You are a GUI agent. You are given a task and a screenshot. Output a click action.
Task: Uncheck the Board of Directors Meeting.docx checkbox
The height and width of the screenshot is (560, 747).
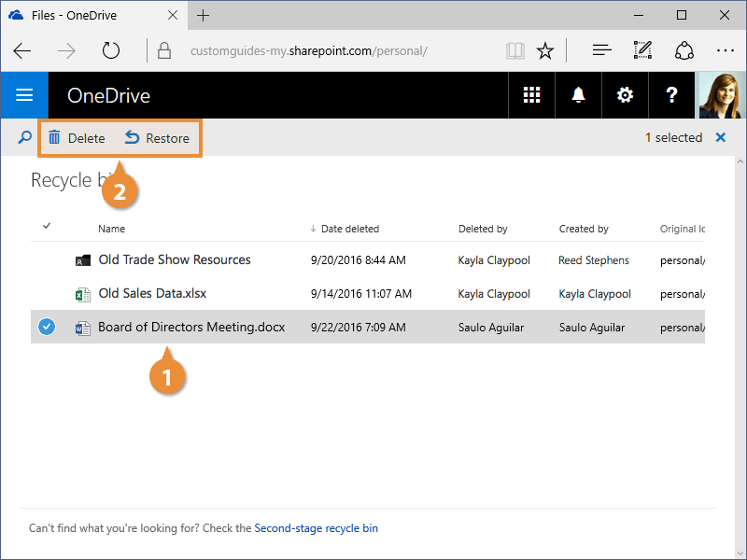coord(48,328)
